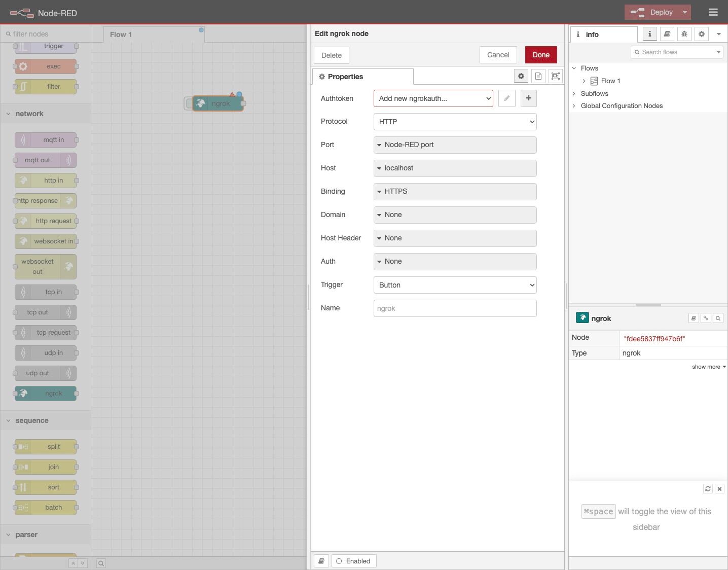Open the help sidebar (book icon)

click(x=667, y=34)
